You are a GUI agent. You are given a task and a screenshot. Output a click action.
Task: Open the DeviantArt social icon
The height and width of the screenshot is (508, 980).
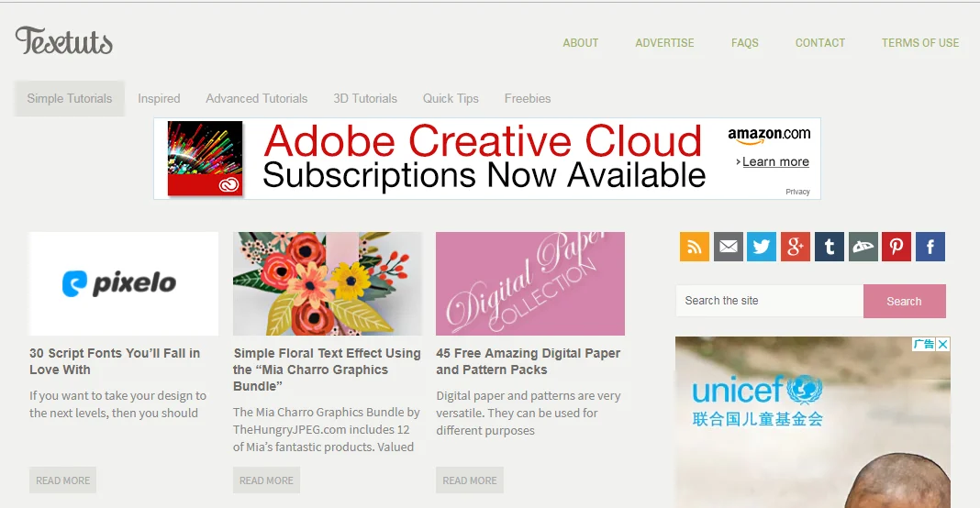coord(863,247)
